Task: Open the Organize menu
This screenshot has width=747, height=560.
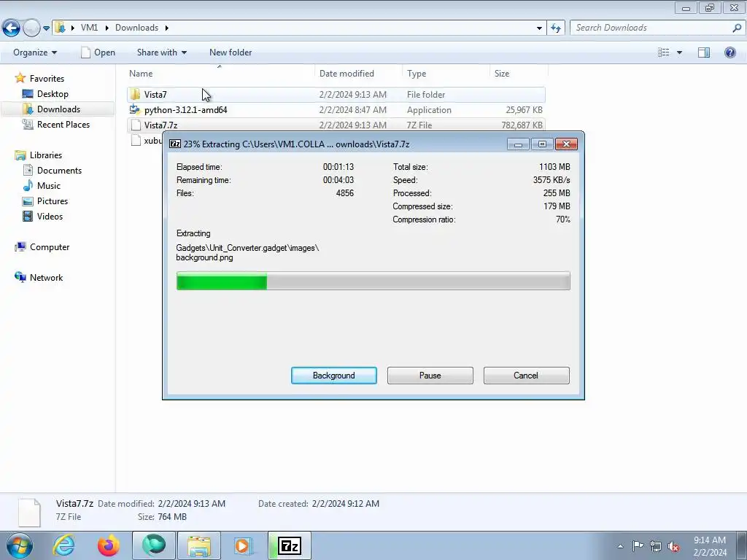Action: coord(35,52)
